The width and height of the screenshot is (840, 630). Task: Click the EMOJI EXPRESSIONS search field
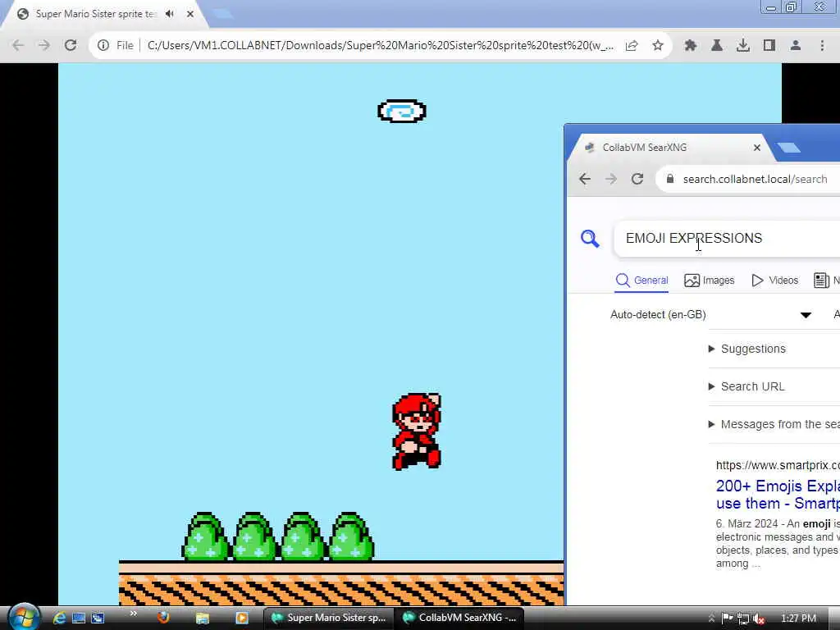pos(727,239)
